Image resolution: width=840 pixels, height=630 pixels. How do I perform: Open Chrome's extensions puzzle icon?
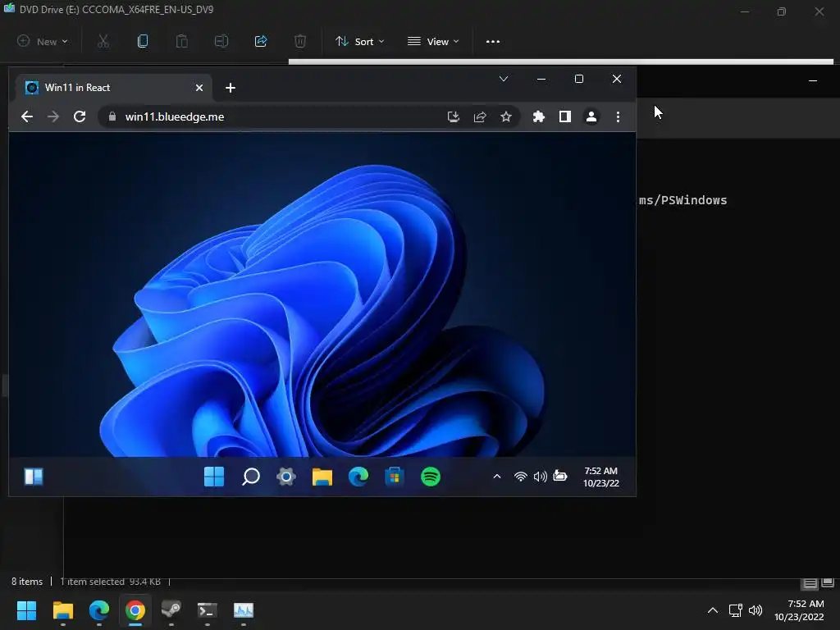[x=538, y=116]
